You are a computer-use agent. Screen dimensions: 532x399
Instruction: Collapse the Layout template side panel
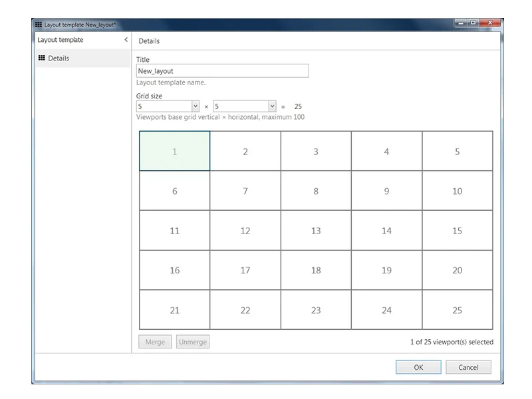point(126,40)
